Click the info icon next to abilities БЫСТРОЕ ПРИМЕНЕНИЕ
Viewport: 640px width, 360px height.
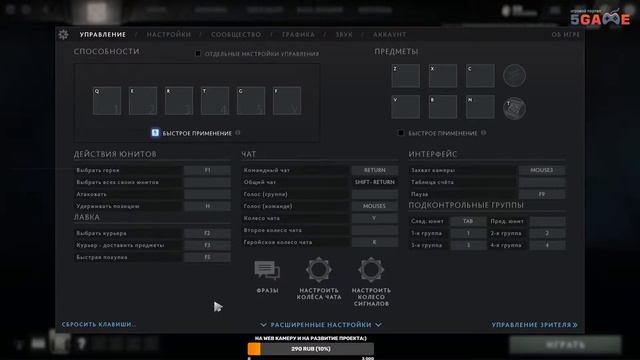pos(238,133)
